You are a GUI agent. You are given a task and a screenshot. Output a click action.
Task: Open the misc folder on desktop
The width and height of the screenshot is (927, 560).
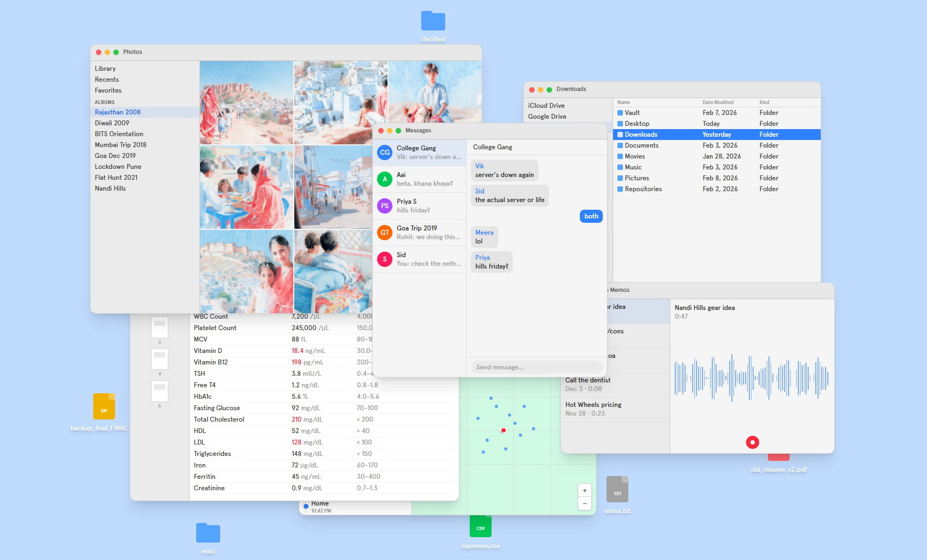(x=208, y=533)
